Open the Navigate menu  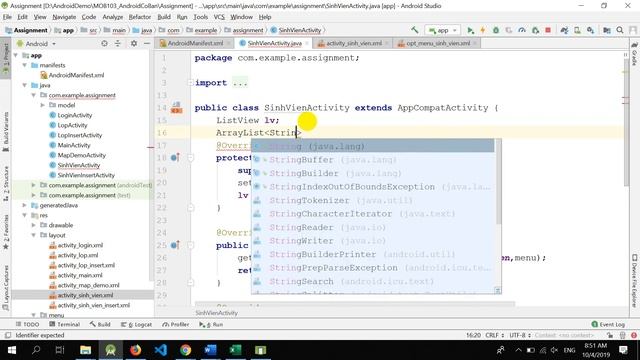point(64,17)
